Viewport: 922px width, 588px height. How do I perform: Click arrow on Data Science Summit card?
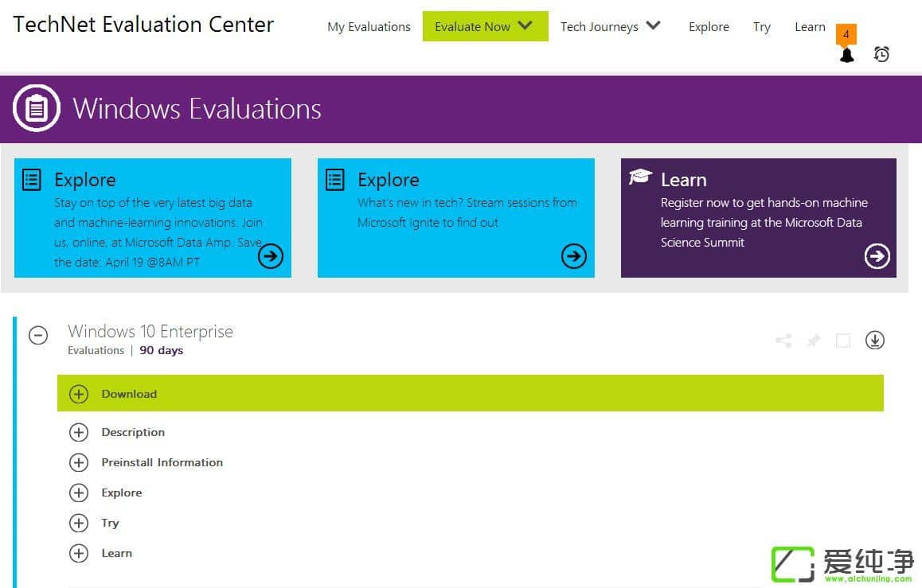[877, 256]
